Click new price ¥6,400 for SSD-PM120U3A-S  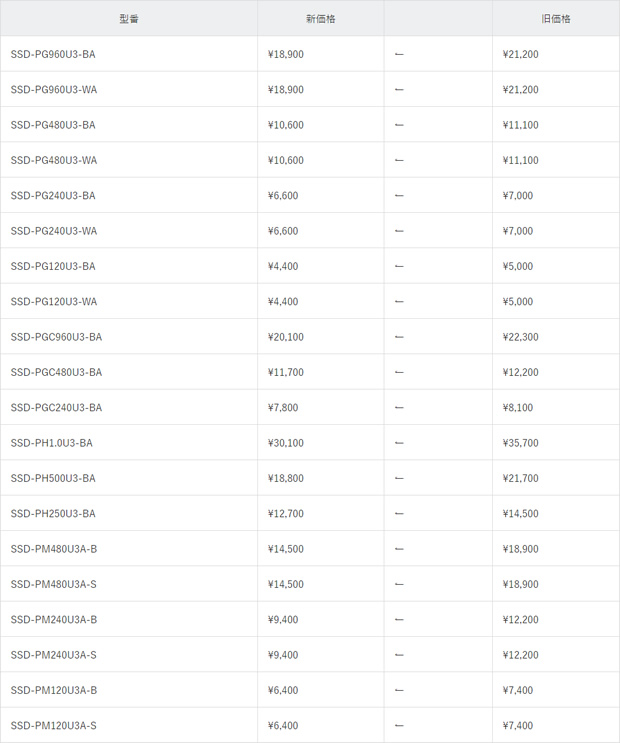(283, 725)
